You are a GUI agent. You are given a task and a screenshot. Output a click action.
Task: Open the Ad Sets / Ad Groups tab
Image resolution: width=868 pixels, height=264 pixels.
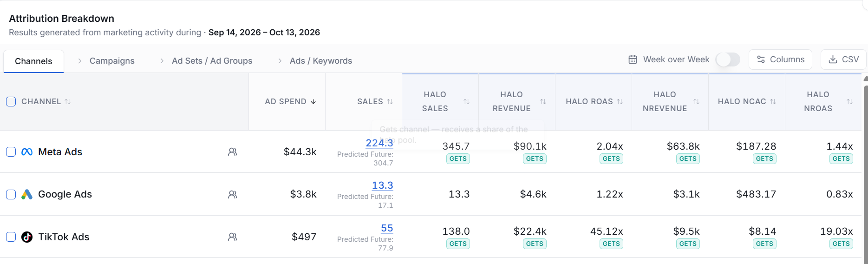[212, 61]
